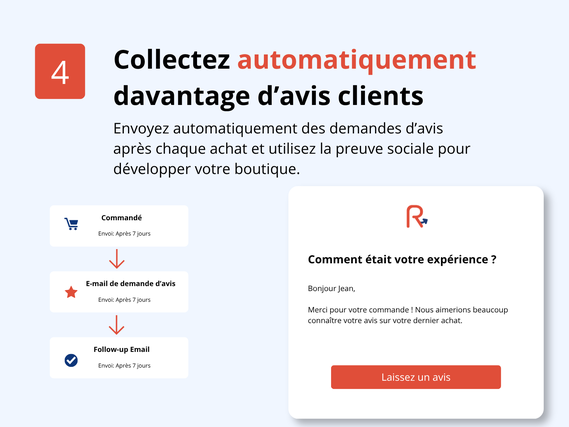The width and height of the screenshot is (569, 427).
Task: Select the E-mail de demande d'avis card
Action: [119, 292]
